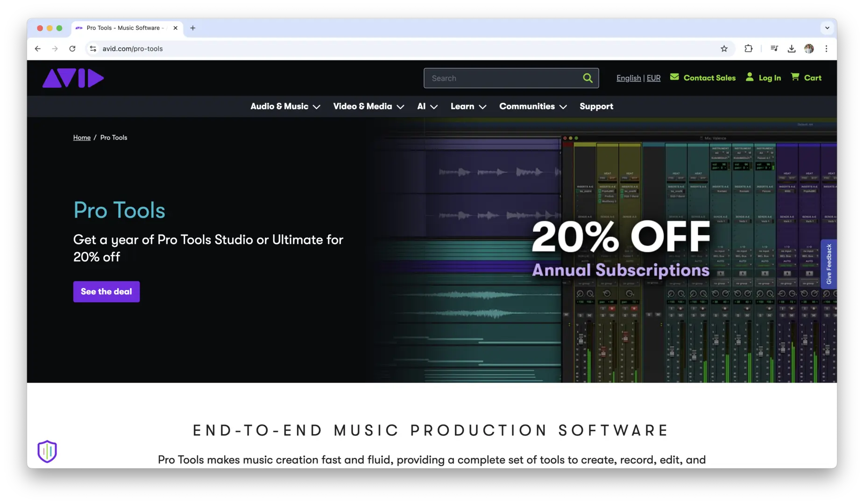
Task: Click the Log In link
Action: click(x=770, y=78)
